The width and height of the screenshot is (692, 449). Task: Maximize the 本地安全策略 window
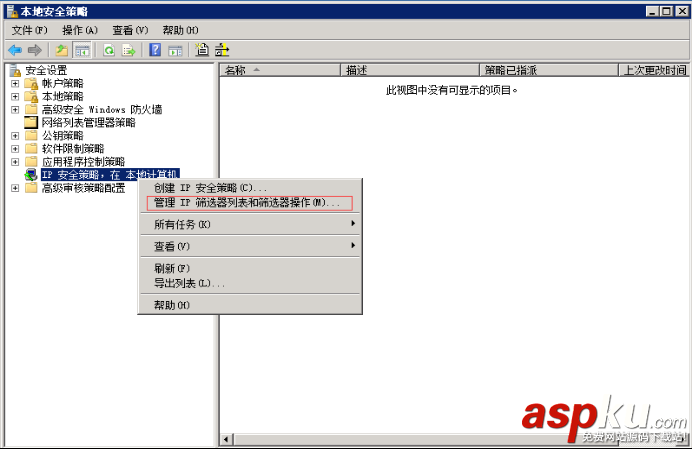point(667,11)
